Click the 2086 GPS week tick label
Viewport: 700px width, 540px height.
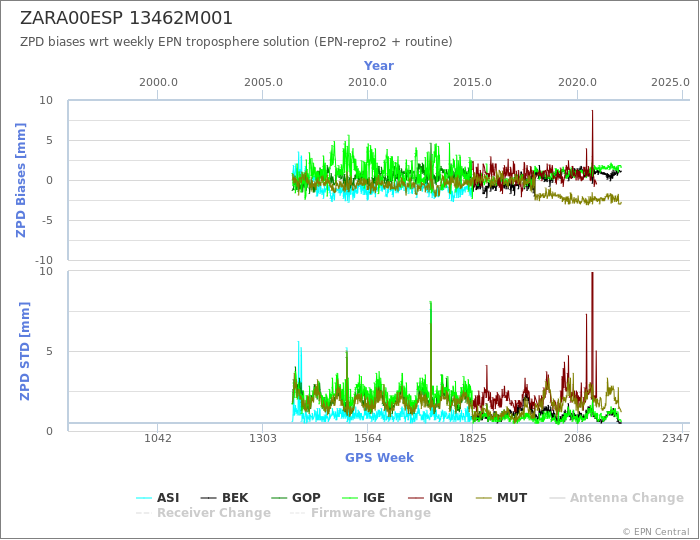tap(578, 439)
